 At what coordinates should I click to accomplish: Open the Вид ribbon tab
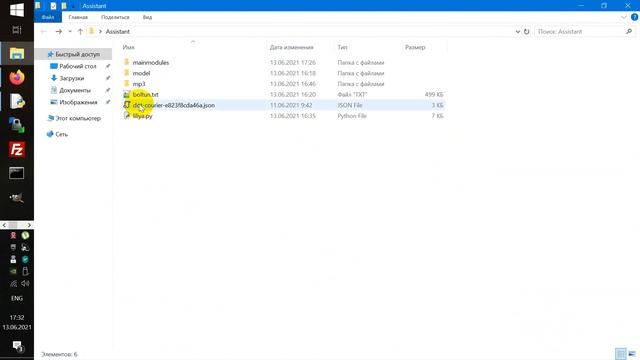[x=147, y=17]
